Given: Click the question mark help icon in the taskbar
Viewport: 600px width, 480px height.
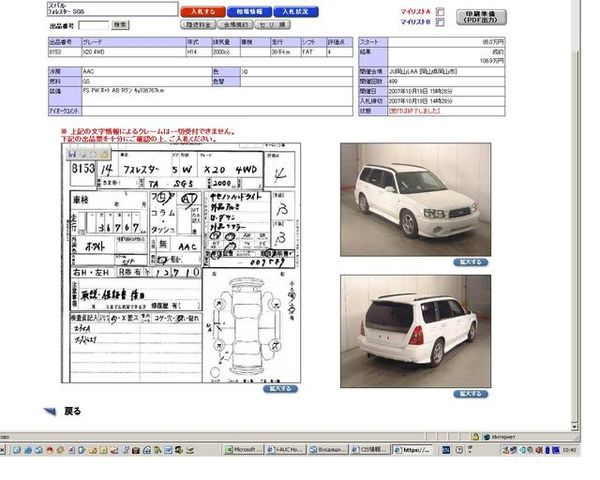Looking at the screenshot, I should 459,450.
